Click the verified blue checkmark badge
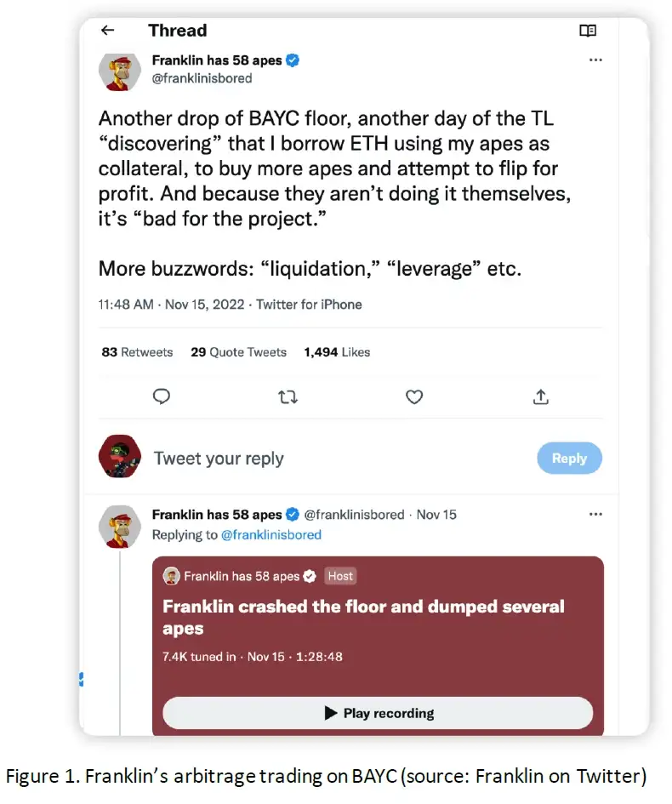This screenshot has height=804, width=672. pyautogui.click(x=292, y=60)
